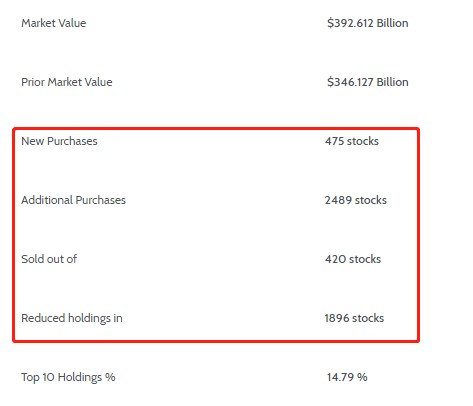Image resolution: width=473 pixels, height=406 pixels.
Task: Click the Top 10 Holdings % label
Action: [68, 377]
